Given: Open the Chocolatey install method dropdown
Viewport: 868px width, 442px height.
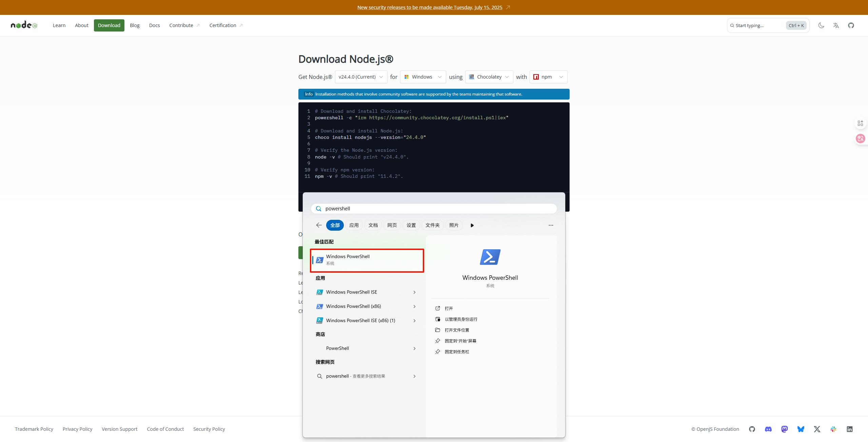Looking at the screenshot, I should pyautogui.click(x=489, y=77).
